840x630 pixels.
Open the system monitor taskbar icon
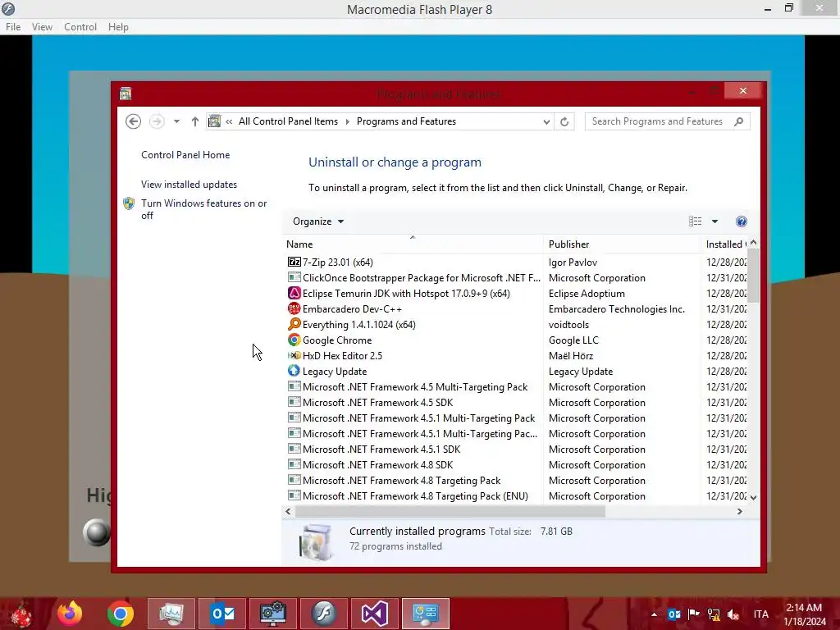(x=171, y=614)
